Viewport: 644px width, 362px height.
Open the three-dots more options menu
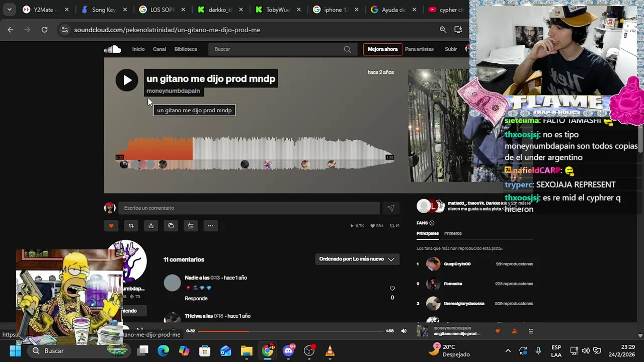211,226
